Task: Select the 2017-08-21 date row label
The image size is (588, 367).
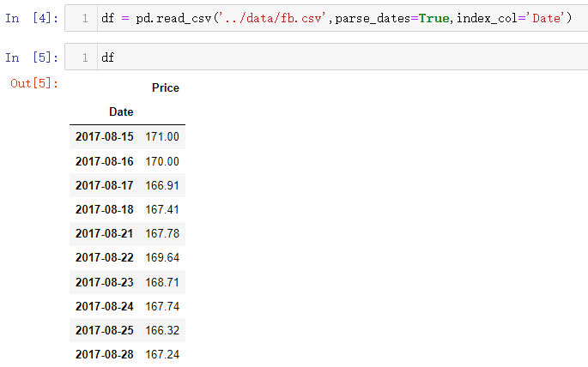Action: [x=104, y=234]
